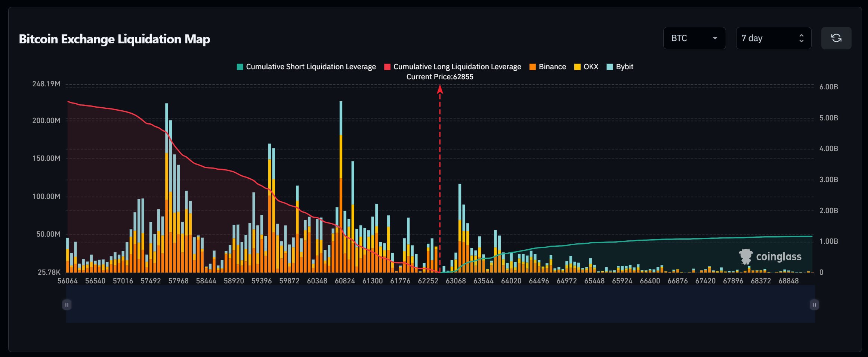The width and height of the screenshot is (868, 357).
Task: Click the 59872 price tick label
Action: tap(289, 281)
